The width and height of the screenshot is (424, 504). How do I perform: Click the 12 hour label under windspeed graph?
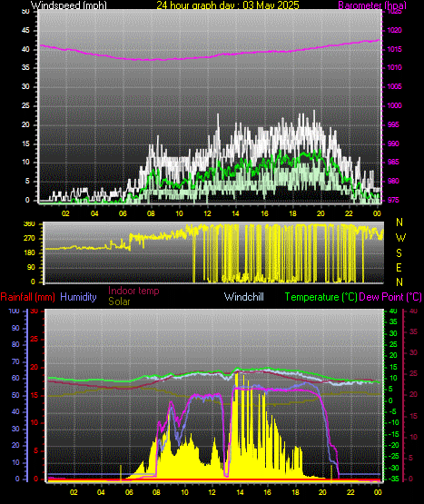tap(207, 213)
